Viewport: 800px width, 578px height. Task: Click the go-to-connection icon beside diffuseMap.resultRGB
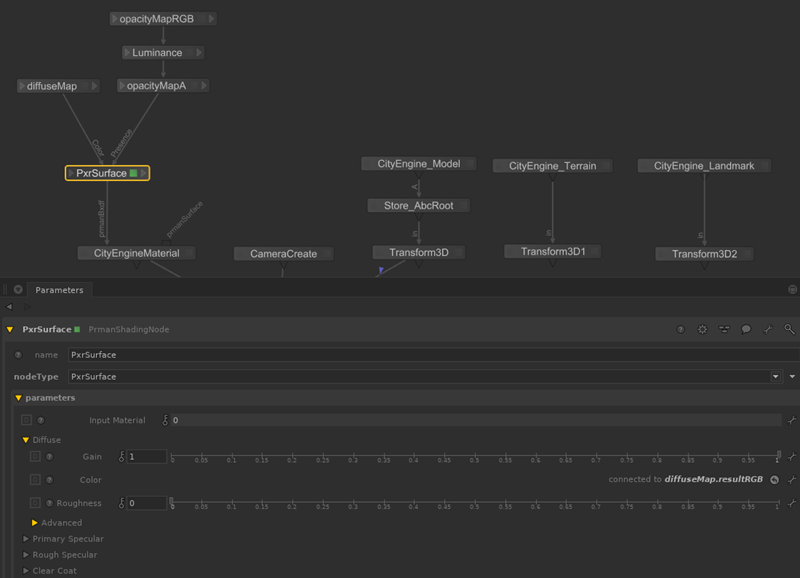pyautogui.click(x=774, y=480)
